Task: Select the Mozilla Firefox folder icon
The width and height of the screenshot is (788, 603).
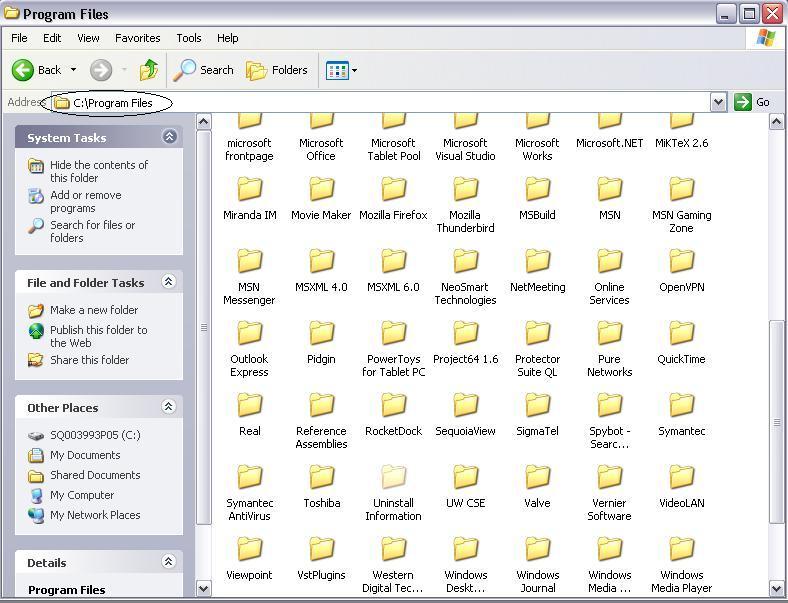Action: coord(393,190)
